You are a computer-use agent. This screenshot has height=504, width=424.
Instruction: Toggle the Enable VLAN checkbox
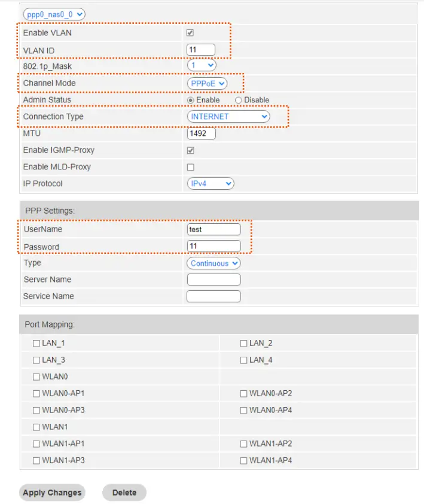click(190, 33)
